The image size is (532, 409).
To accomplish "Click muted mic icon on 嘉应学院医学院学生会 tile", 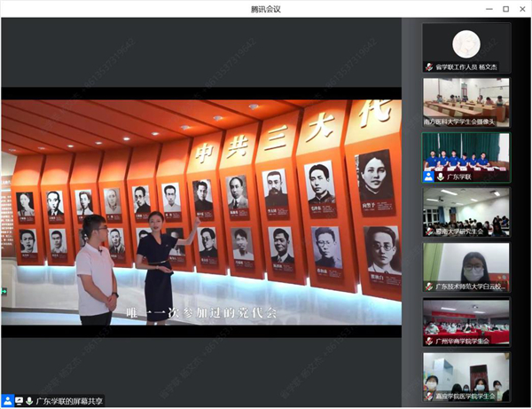I will click(x=428, y=396).
